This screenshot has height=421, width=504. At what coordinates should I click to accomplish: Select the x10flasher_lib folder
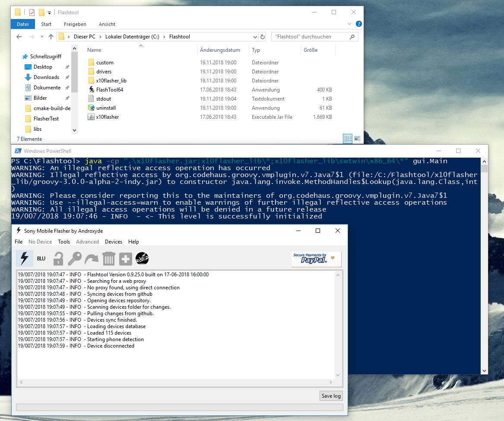point(111,81)
